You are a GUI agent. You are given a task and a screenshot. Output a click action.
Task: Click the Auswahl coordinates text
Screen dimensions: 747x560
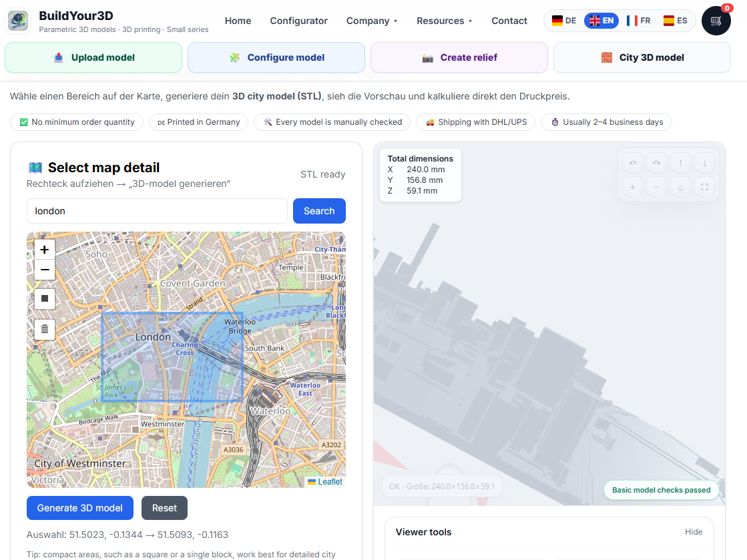pos(128,535)
